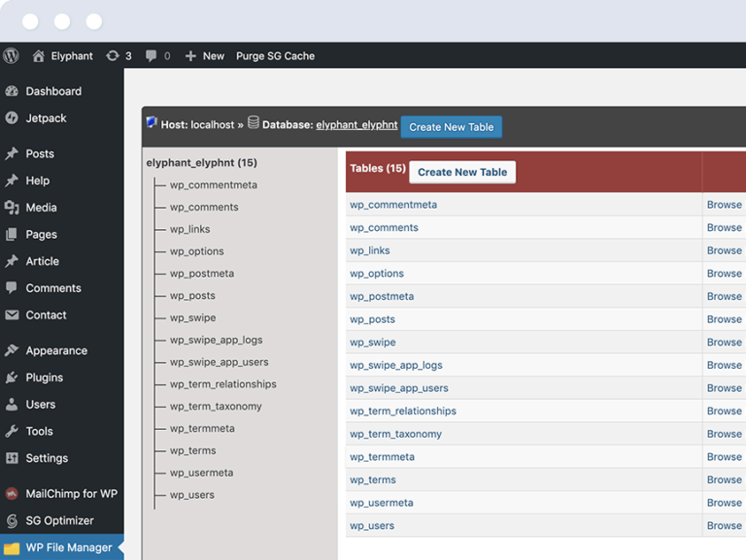The height and width of the screenshot is (560, 746).
Task: Open the wp_commentmeta link in the Tables list
Action: (393, 205)
